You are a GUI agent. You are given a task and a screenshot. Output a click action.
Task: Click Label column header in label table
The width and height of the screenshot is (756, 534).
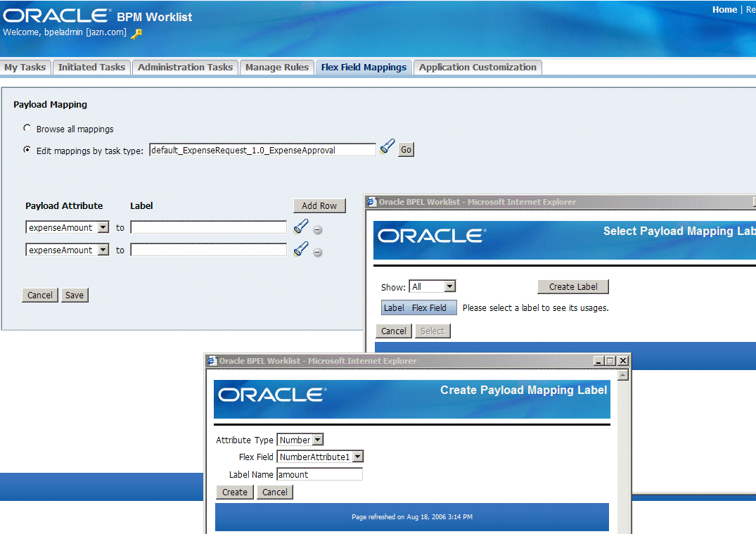tap(394, 307)
